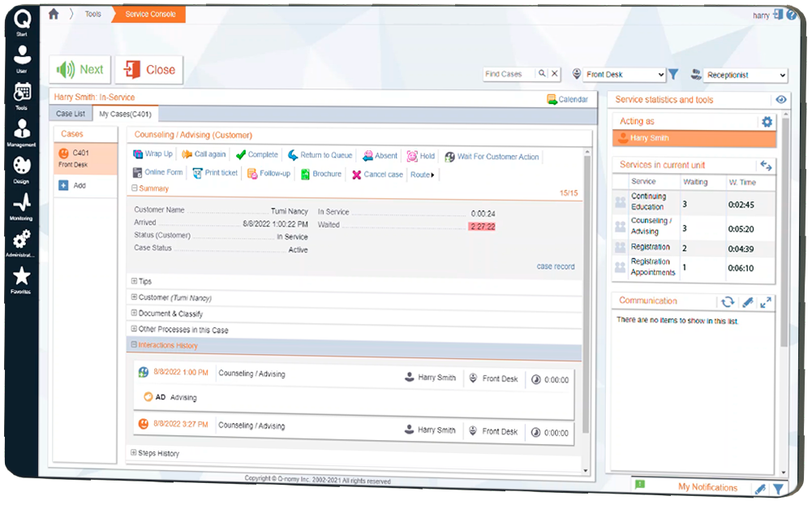The height and width of the screenshot is (505, 812).
Task: Click Cancel case
Action: coord(377,175)
